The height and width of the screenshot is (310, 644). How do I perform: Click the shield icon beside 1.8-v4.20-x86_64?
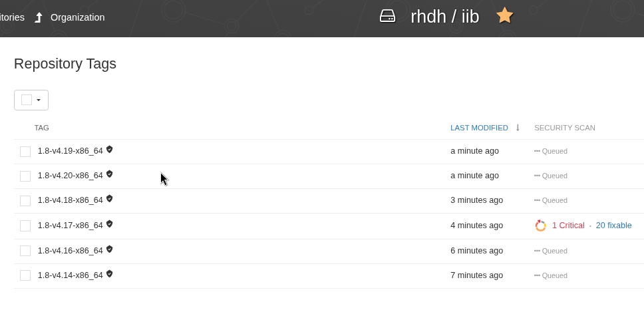click(x=110, y=174)
